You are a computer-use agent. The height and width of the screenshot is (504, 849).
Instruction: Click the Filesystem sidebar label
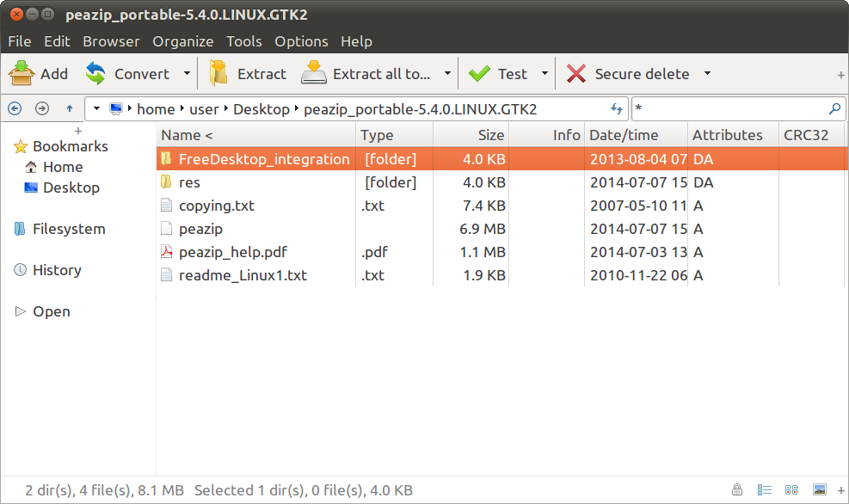click(69, 229)
